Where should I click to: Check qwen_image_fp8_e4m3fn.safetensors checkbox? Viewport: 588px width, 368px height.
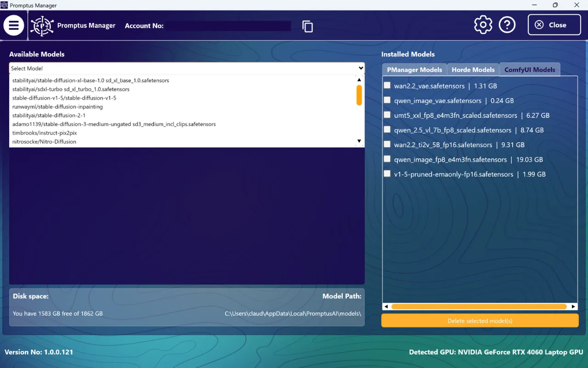(x=387, y=159)
